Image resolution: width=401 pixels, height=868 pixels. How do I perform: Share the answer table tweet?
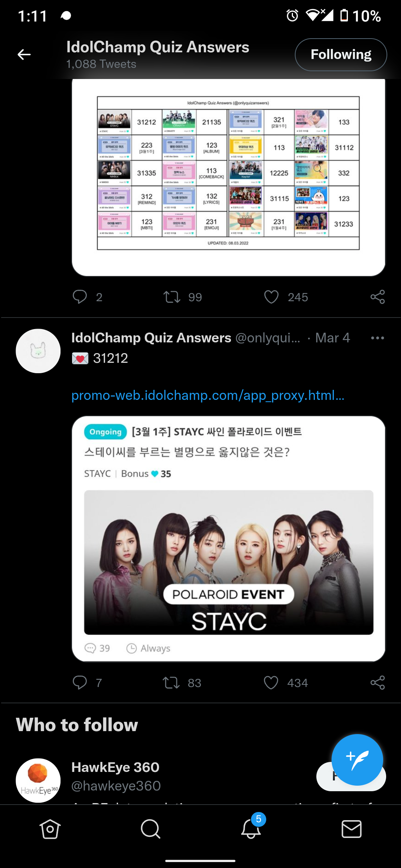tap(378, 297)
